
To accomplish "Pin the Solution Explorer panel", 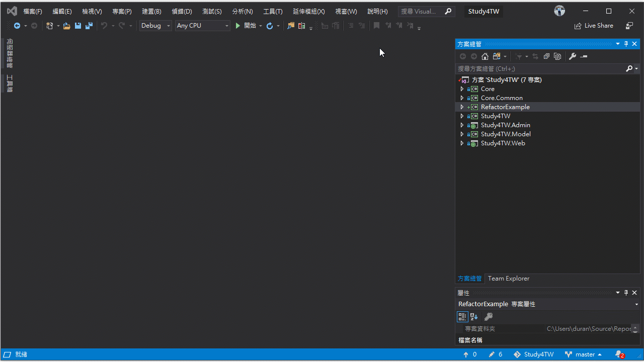I will coord(626,44).
